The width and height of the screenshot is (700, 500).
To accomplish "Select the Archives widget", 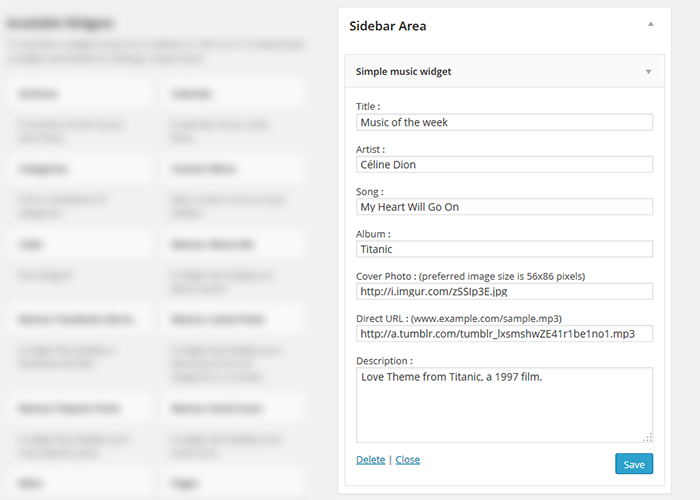I will pyautogui.click(x=79, y=94).
